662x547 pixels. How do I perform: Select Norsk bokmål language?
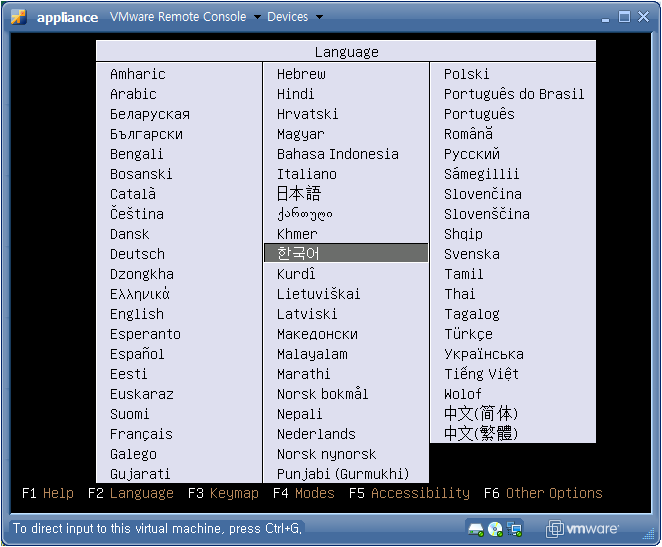click(x=322, y=394)
